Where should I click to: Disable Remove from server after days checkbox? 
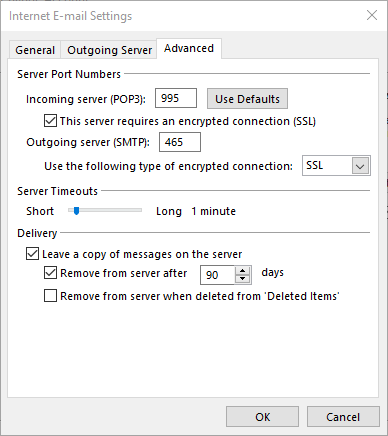tap(50, 273)
